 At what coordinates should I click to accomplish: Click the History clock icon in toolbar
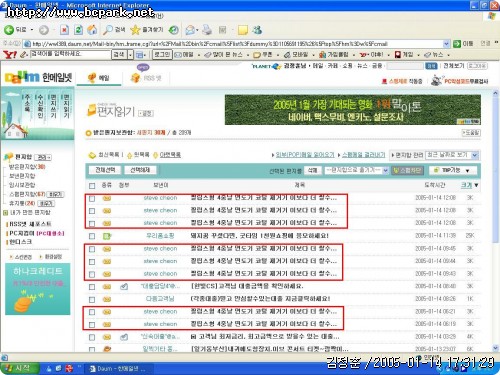pos(173,30)
